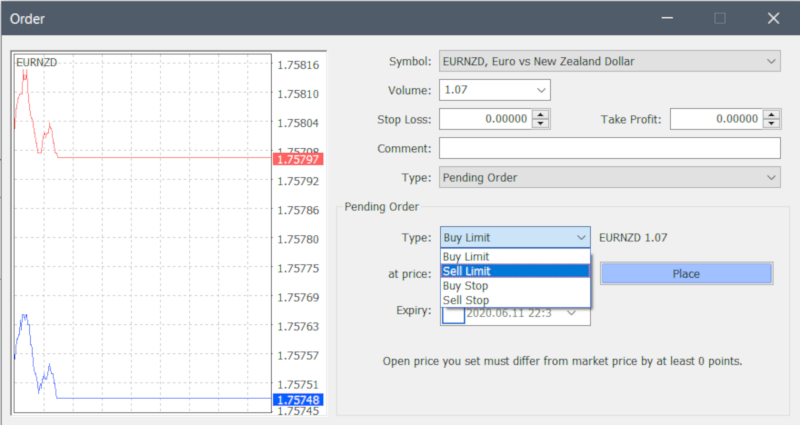
Task: Click the Place button
Action: coord(686,274)
